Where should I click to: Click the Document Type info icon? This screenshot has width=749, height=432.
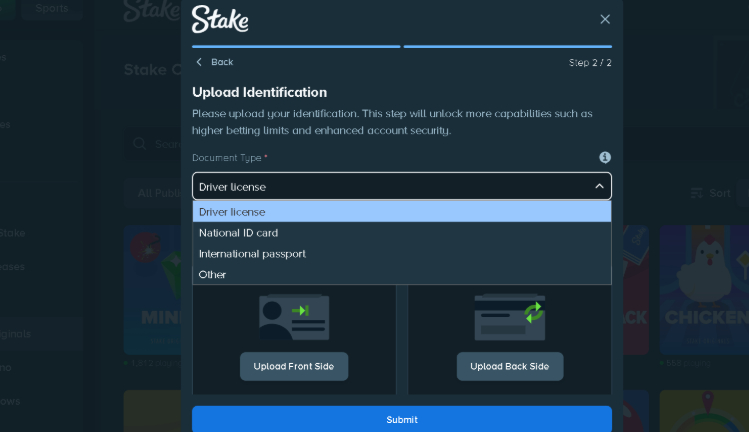605,158
